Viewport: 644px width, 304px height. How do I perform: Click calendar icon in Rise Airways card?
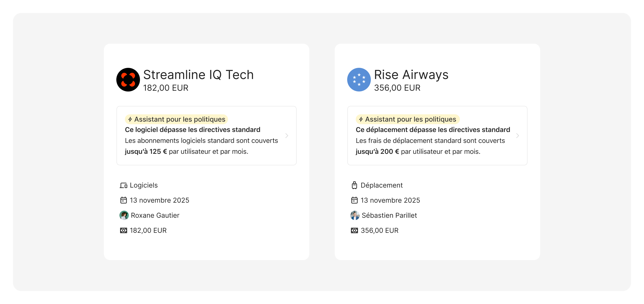pos(354,200)
